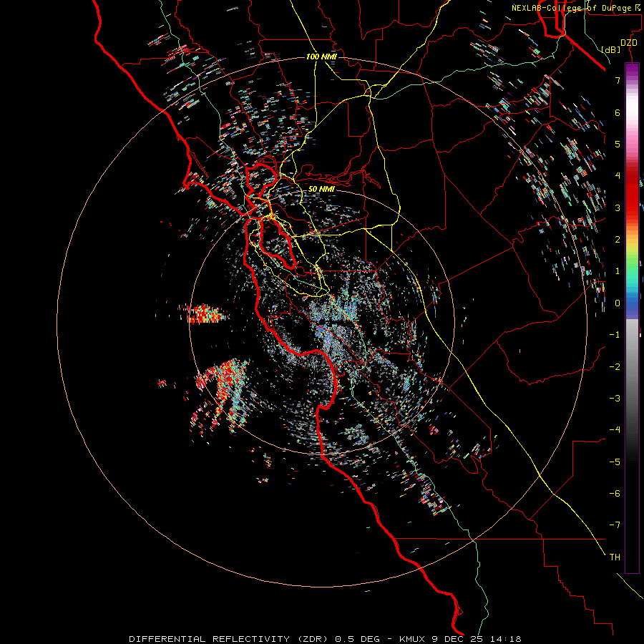Click the 2 dB scale label
Image resolution: width=644 pixels, height=644 pixels.
[618, 240]
